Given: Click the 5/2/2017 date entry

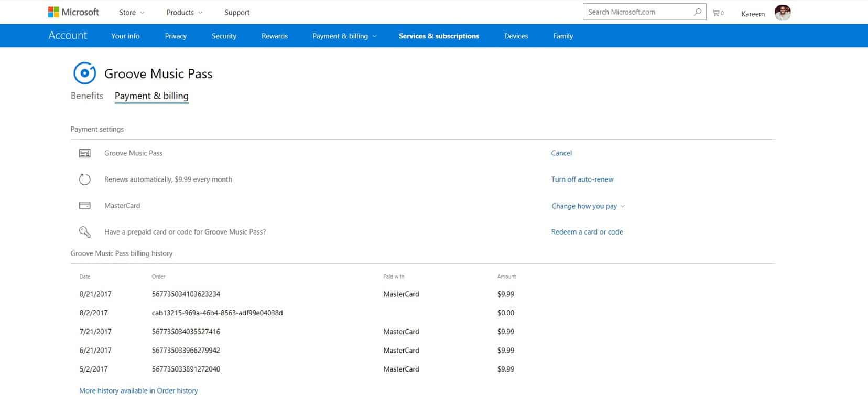Looking at the screenshot, I should coord(93,369).
